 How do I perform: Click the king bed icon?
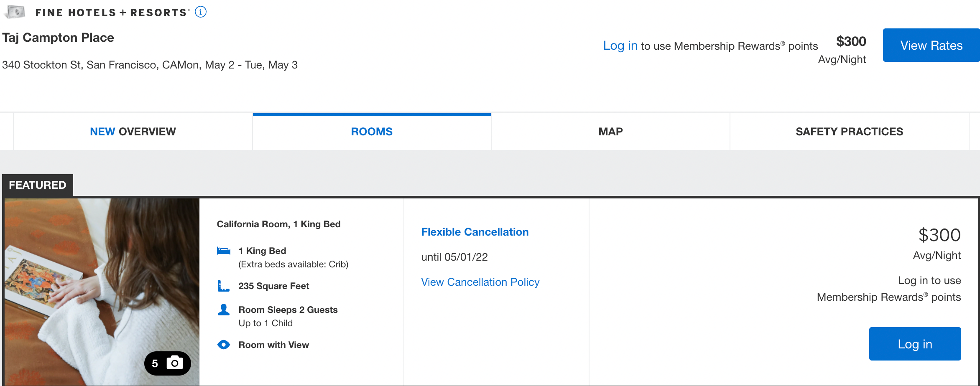coord(224,251)
